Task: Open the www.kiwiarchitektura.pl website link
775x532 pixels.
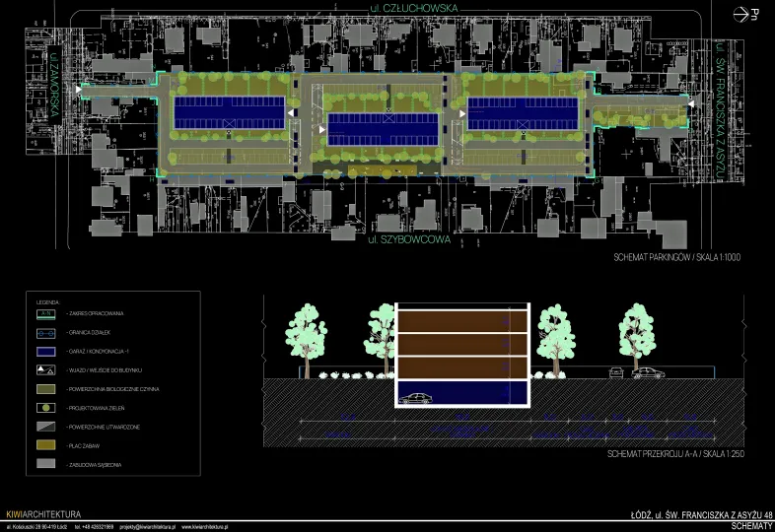Action: [x=207, y=527]
